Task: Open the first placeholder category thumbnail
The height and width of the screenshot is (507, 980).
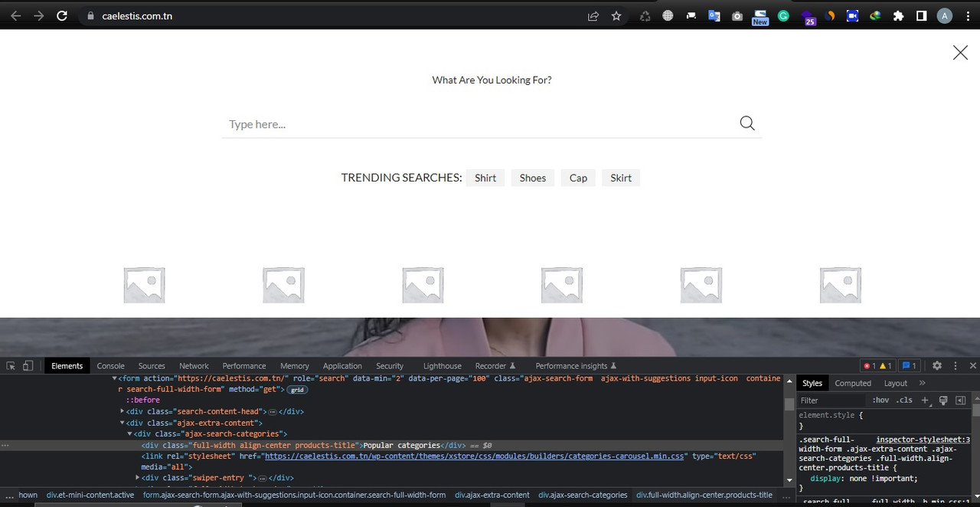Action: [144, 285]
